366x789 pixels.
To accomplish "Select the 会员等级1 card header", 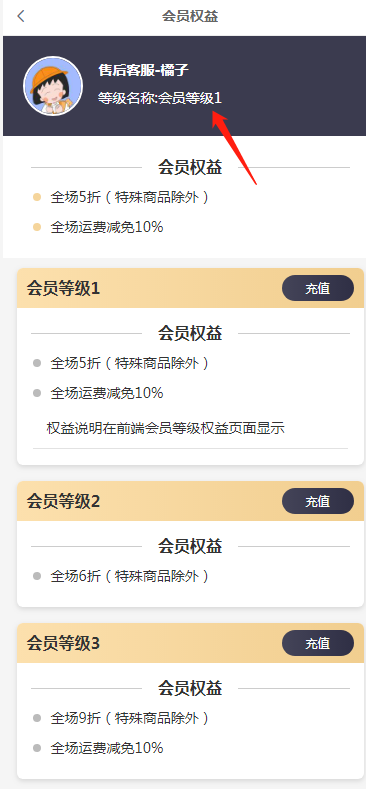I will pos(190,288).
